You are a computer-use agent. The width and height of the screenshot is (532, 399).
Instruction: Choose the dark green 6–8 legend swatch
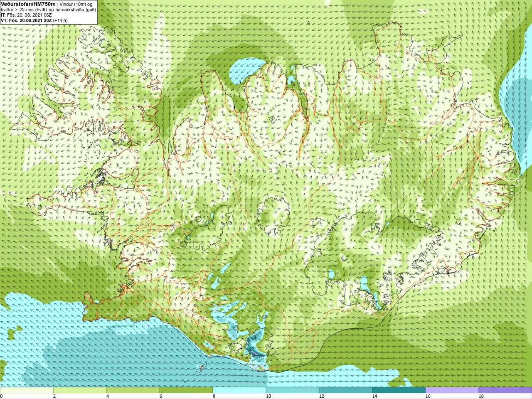pyautogui.click(x=186, y=390)
